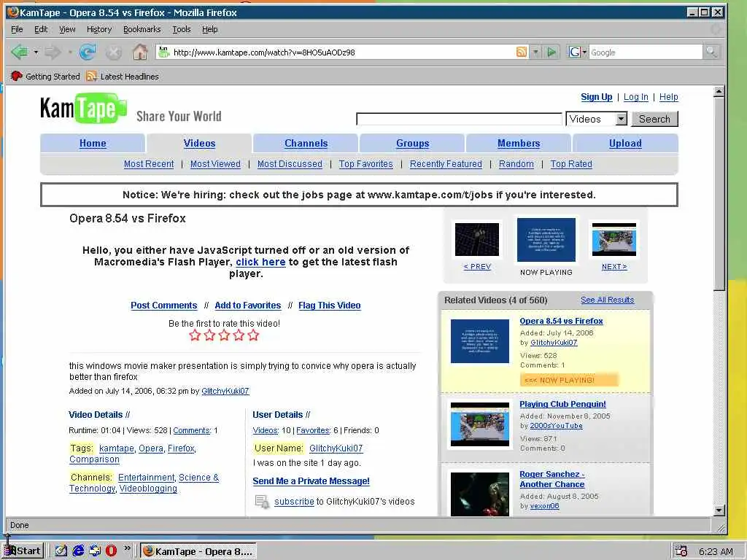The width and height of the screenshot is (747, 560).
Task: Open the Videos search type dropdown
Action: coord(622,119)
